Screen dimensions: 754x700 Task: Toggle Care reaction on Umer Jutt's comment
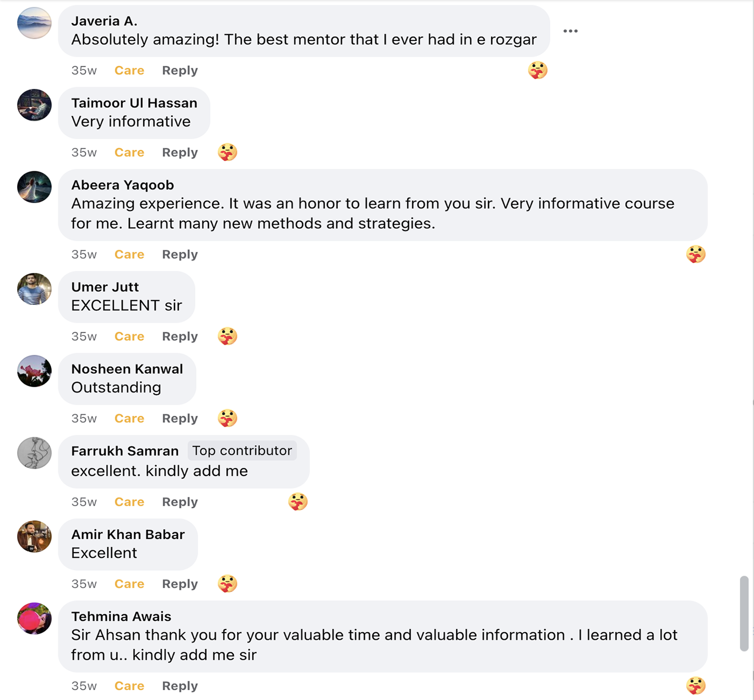click(x=129, y=337)
